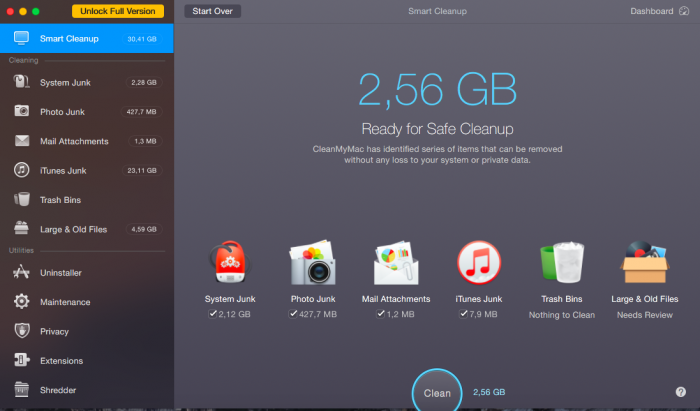Open iTunes Junk sidebar label
Viewport: 700px width, 411px height.
coord(63,170)
